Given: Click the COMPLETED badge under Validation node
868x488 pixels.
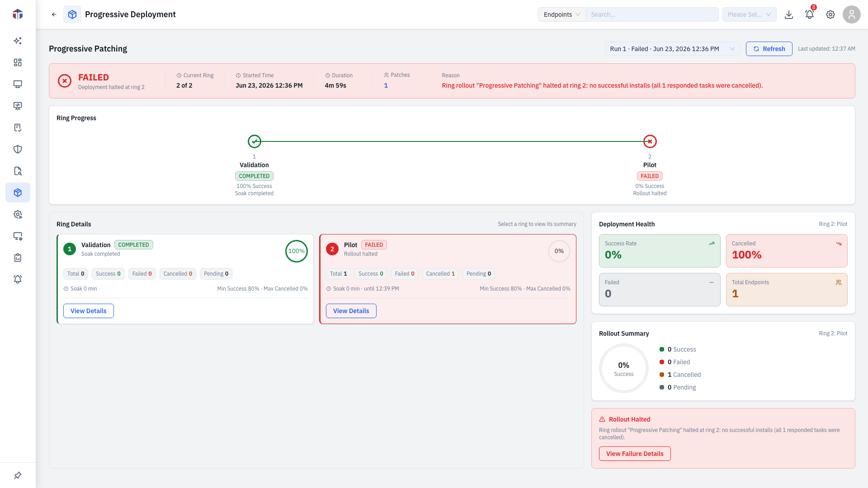Looking at the screenshot, I should tap(254, 176).
